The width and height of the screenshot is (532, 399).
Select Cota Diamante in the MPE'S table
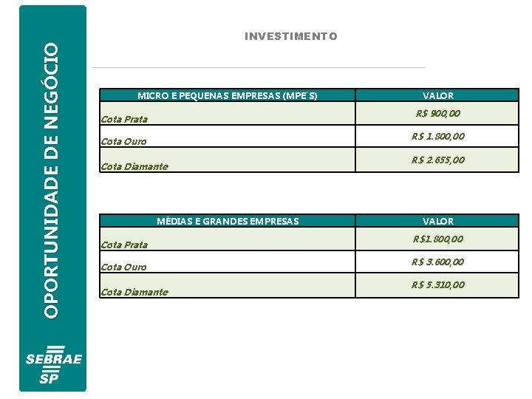[134, 166]
